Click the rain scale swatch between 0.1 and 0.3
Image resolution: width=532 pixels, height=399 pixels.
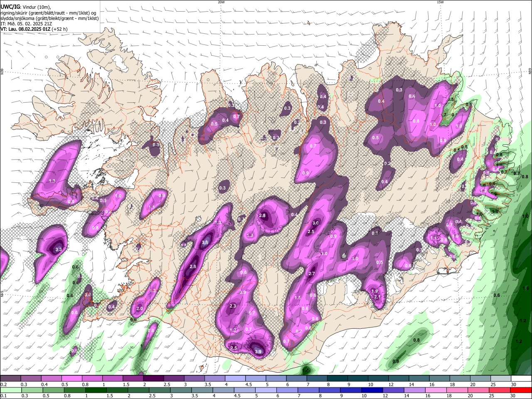(10, 390)
